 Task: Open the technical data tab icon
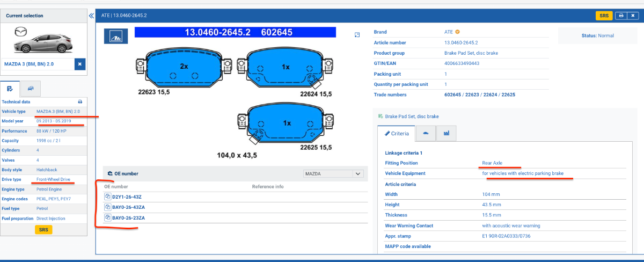(x=10, y=88)
